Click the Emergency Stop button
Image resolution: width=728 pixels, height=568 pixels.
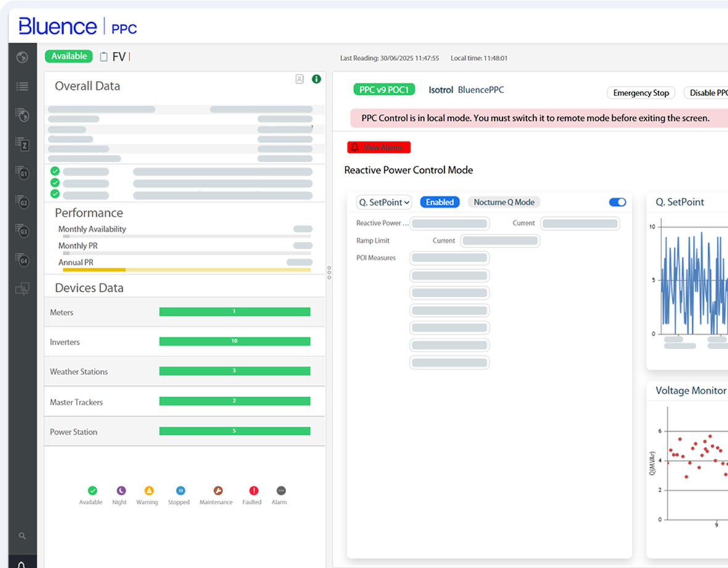pyautogui.click(x=641, y=93)
